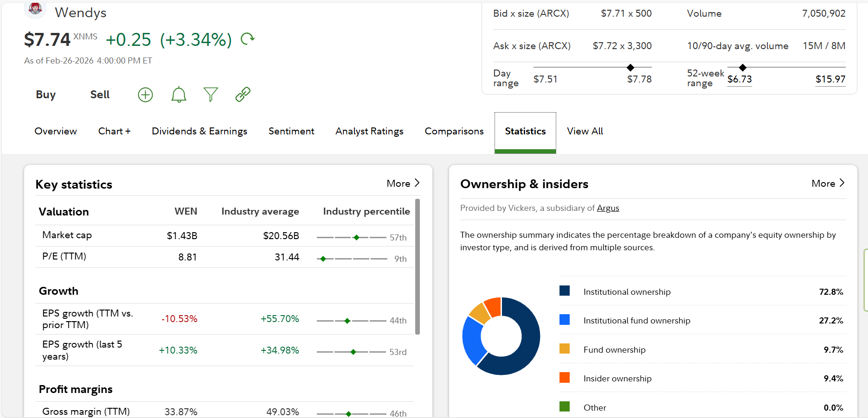Viewport: 868px width, 418px height.
Task: Click the Institutional fund ownership swatch
Action: (565, 320)
